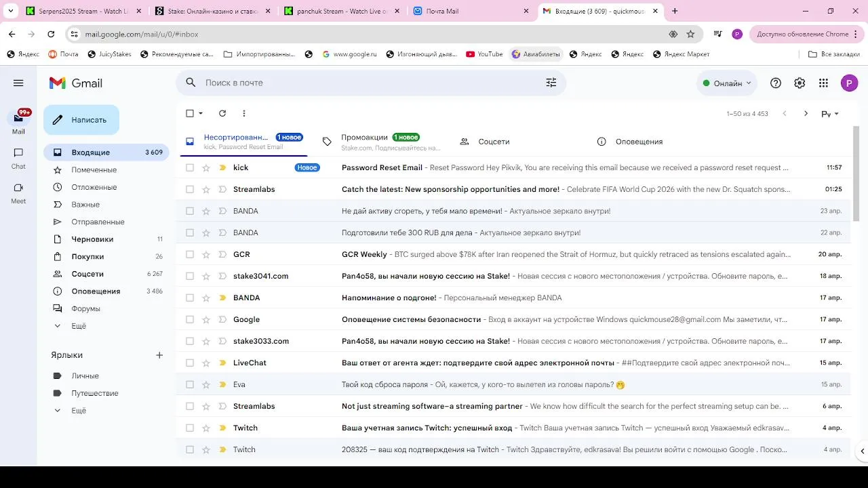Screen dimensions: 868x488
Task: Open Chrome tab search dropdown
Action: click(x=11, y=11)
